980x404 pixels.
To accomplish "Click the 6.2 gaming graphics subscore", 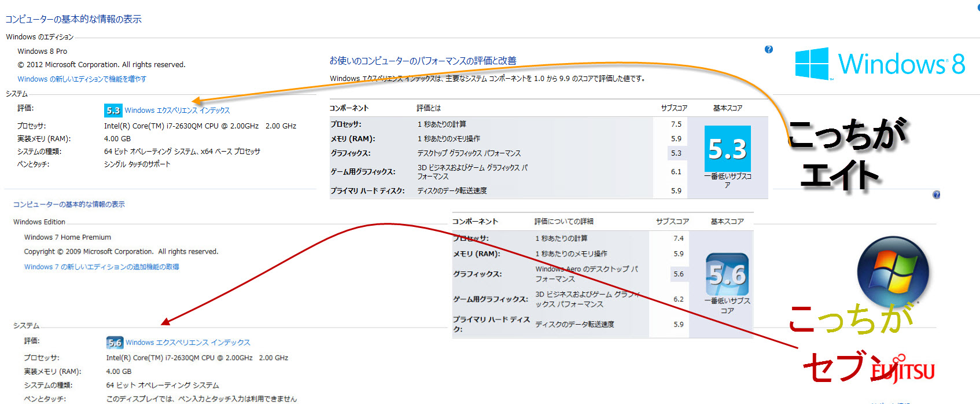I will (679, 299).
